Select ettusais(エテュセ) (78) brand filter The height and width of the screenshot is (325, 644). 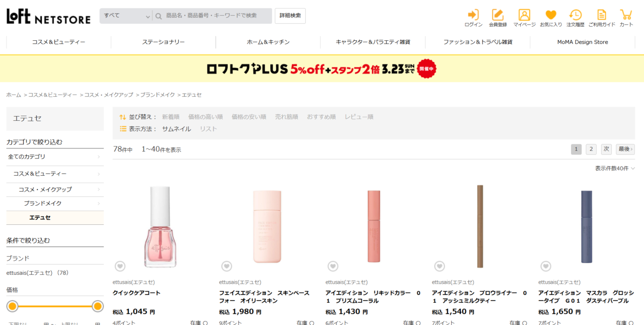tap(37, 273)
